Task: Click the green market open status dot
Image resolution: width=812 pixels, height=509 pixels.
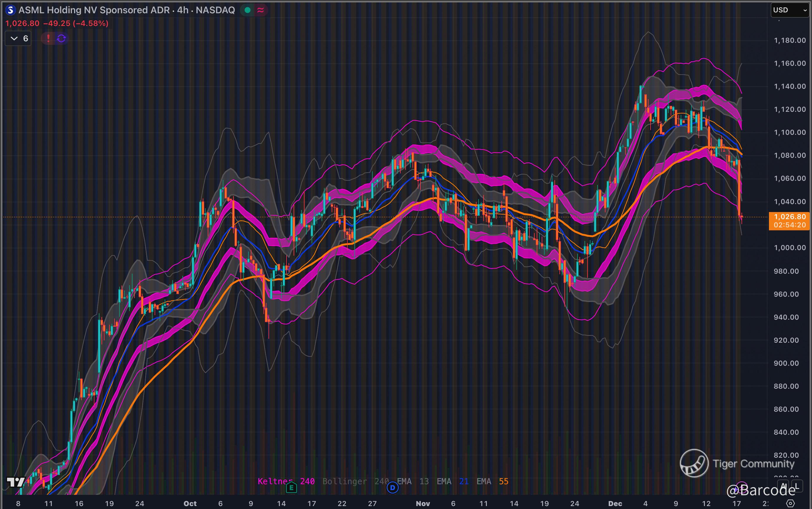Action: (248, 10)
